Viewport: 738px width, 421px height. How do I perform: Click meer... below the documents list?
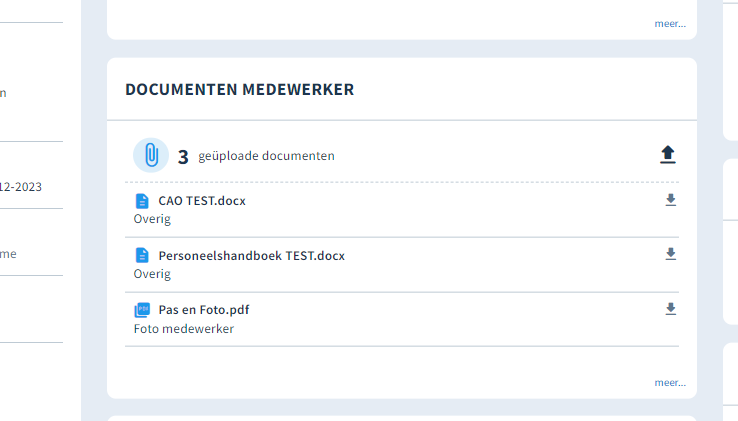point(670,382)
